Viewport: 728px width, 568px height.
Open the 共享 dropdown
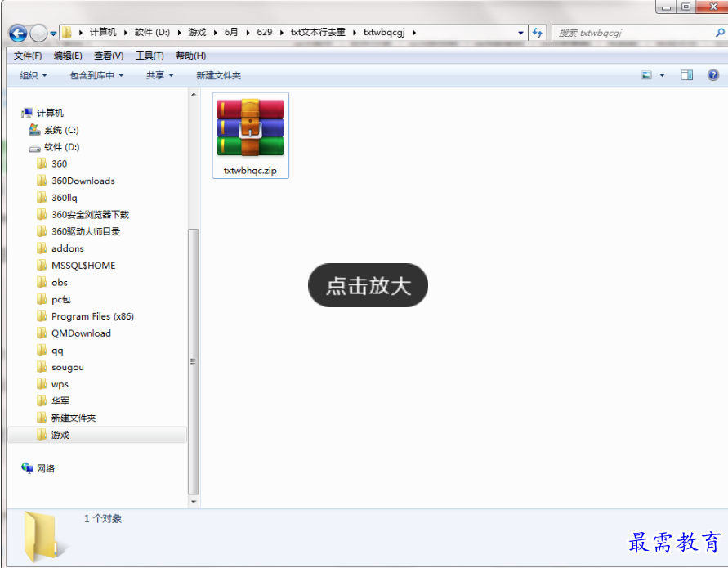pos(160,75)
